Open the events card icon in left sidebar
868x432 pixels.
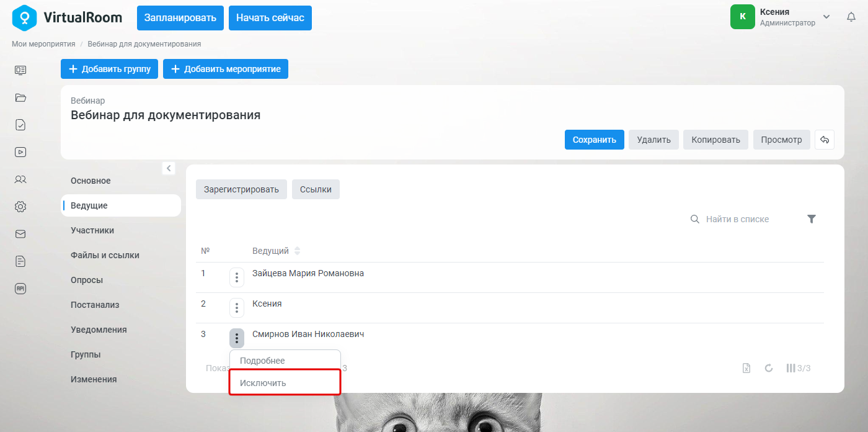tap(20, 70)
